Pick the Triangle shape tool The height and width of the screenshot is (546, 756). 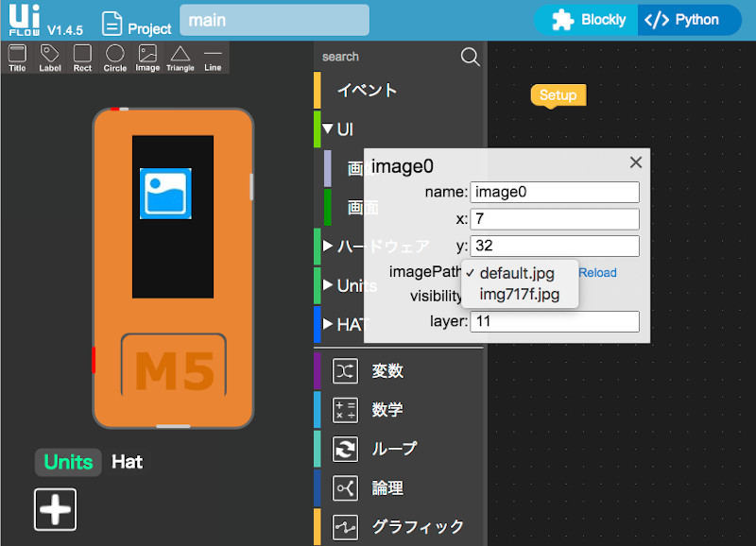pyautogui.click(x=180, y=58)
